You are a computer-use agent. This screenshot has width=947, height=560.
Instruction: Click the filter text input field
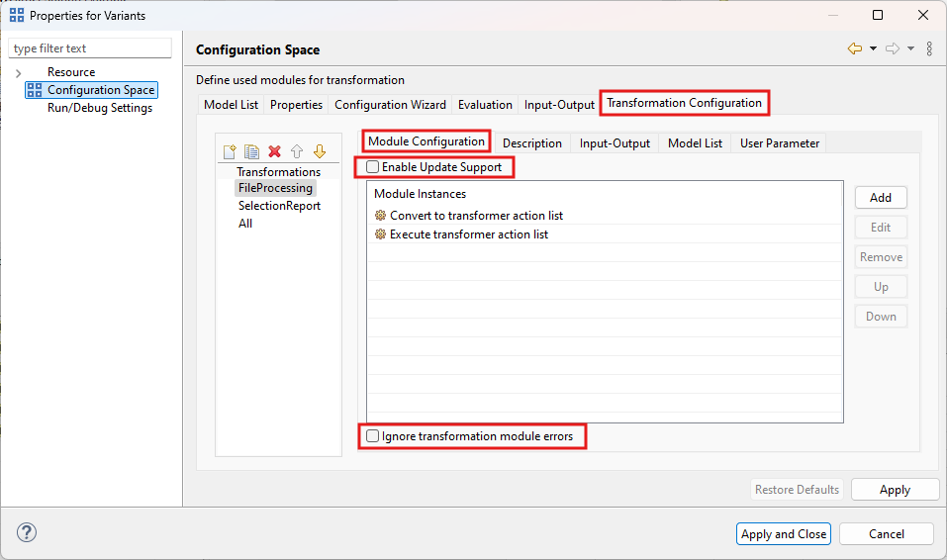[90, 48]
